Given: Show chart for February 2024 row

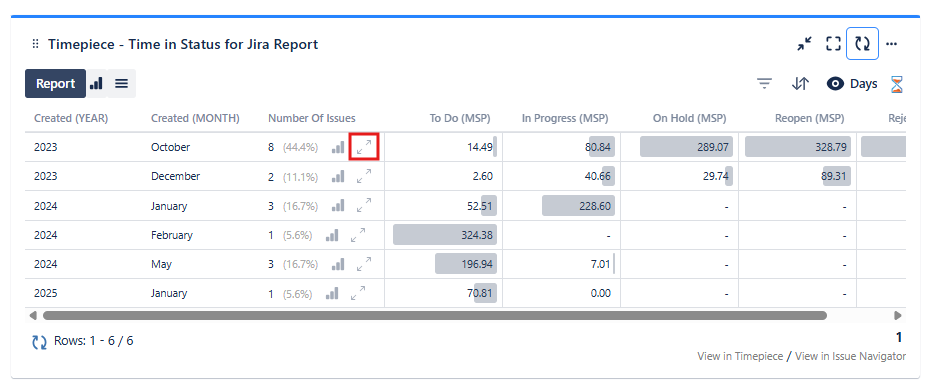Looking at the screenshot, I should [x=332, y=235].
